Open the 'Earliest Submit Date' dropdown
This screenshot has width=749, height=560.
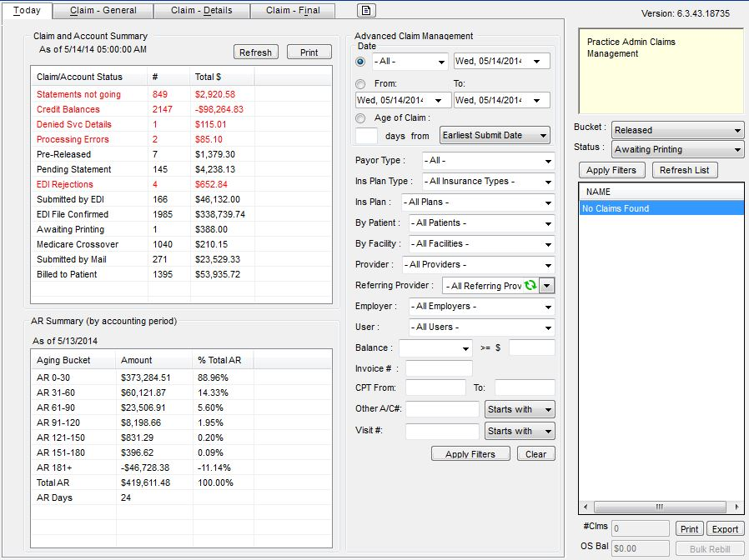click(x=494, y=135)
